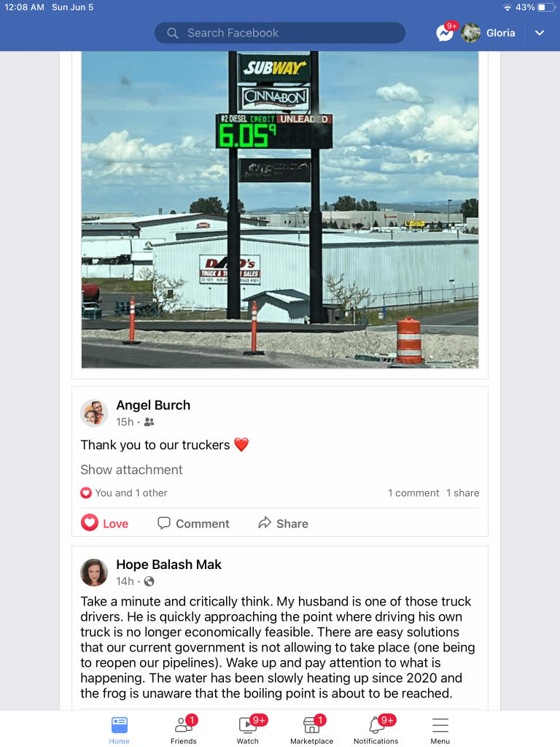Image resolution: width=560 pixels, height=747 pixels.
Task: Open Angel Burch's profile avatar
Action: click(x=94, y=413)
